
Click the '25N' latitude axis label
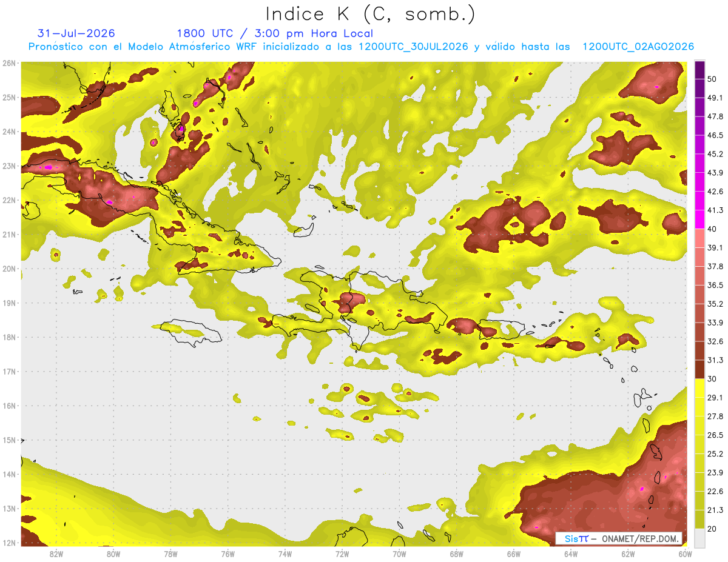point(9,98)
